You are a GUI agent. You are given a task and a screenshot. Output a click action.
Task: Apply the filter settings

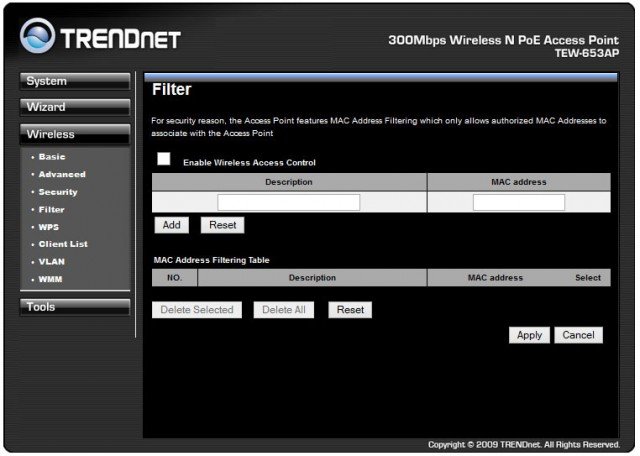click(529, 335)
